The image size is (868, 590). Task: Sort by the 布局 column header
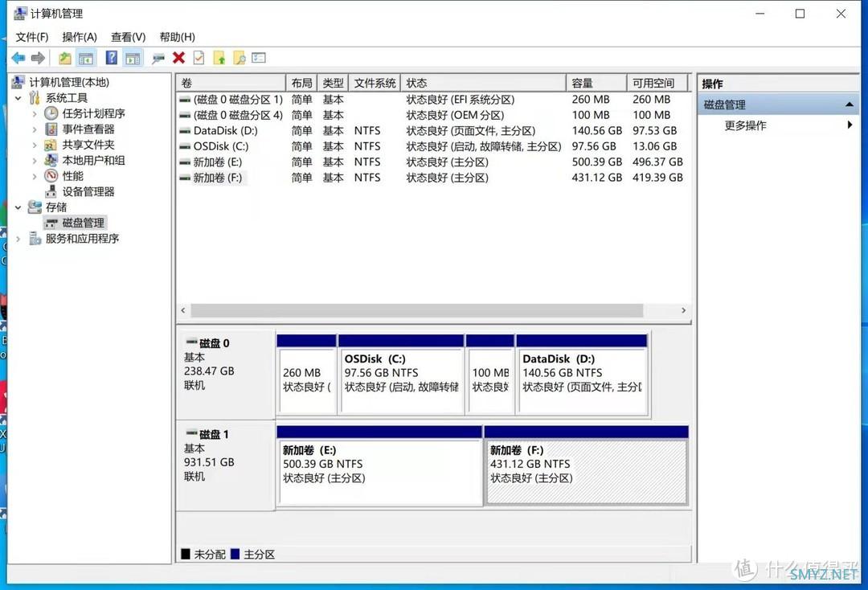tap(301, 83)
